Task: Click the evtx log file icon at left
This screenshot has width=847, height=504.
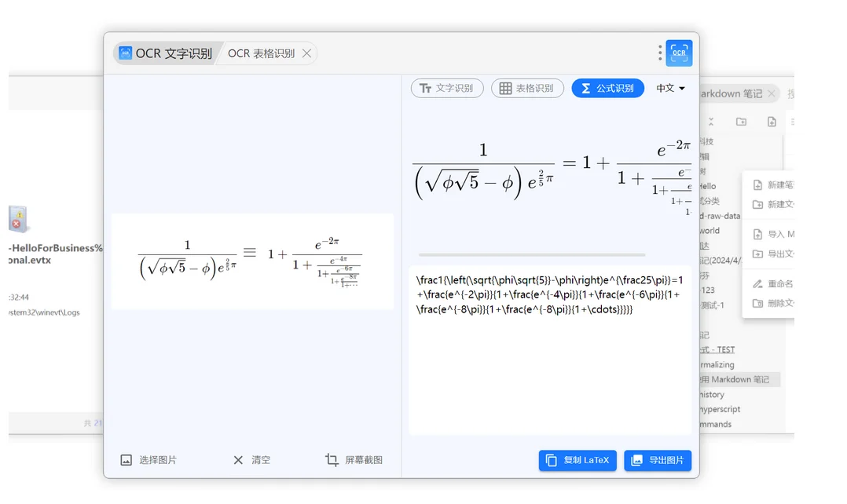Action: click(x=18, y=218)
